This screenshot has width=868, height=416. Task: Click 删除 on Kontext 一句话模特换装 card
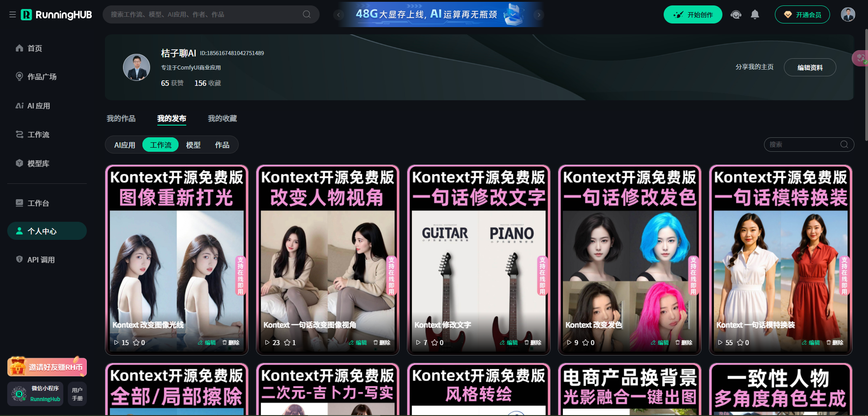[x=835, y=342]
